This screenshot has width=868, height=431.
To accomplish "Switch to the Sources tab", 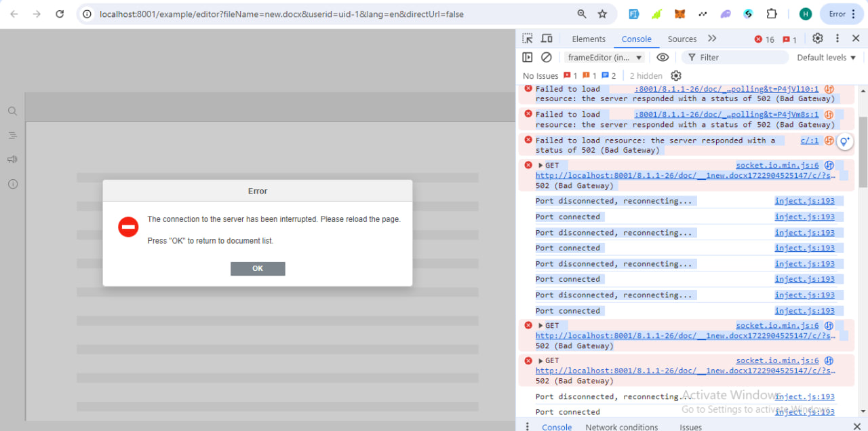I will (682, 39).
